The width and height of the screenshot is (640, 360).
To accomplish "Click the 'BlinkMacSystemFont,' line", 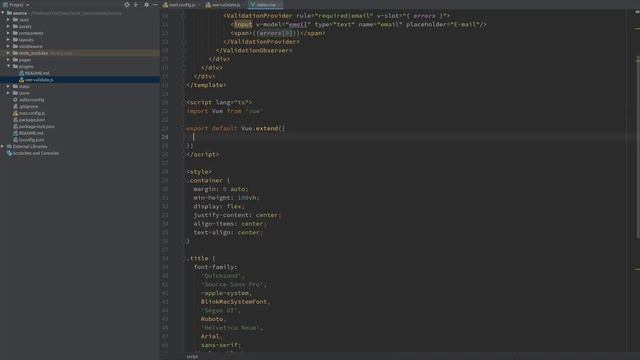I will pyautogui.click(x=236, y=302).
